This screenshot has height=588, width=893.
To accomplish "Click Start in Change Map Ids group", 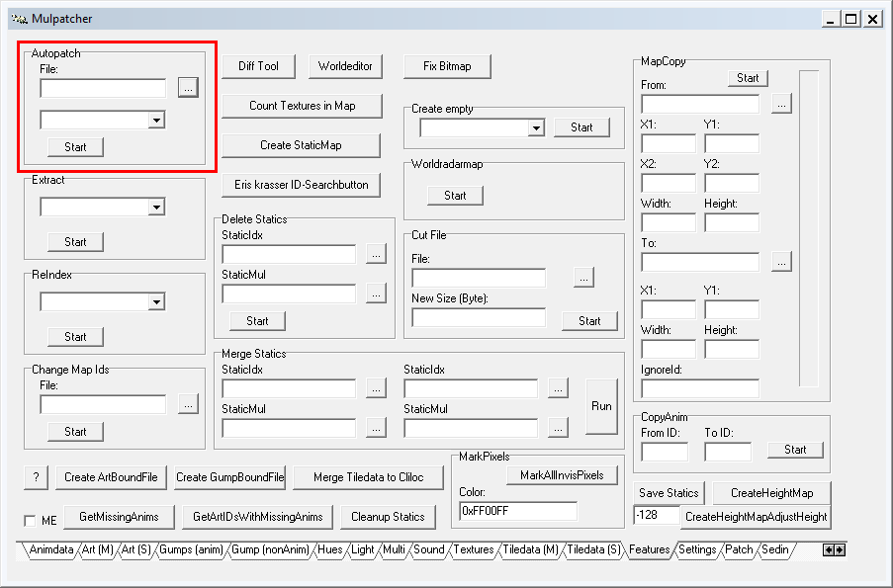I will pyautogui.click(x=75, y=432).
